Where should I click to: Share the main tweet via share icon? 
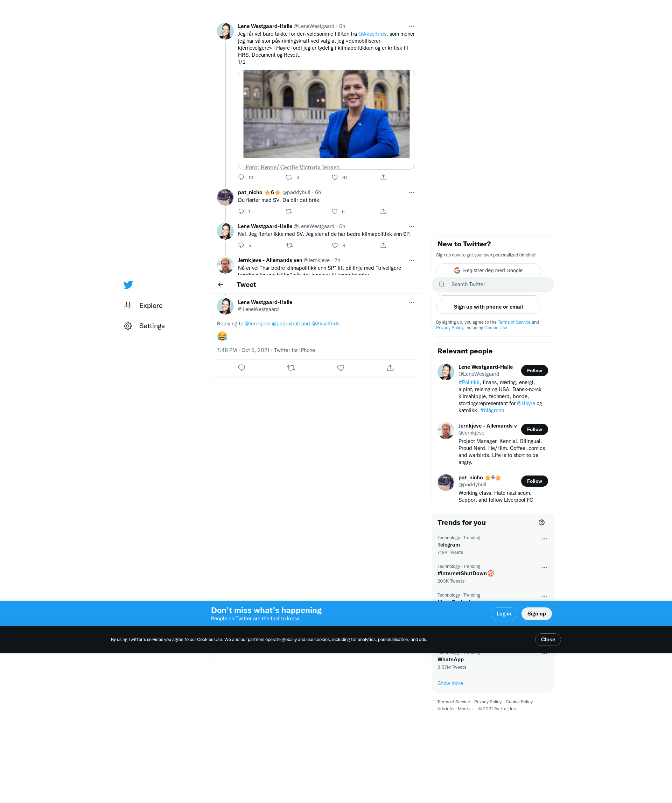(x=390, y=368)
